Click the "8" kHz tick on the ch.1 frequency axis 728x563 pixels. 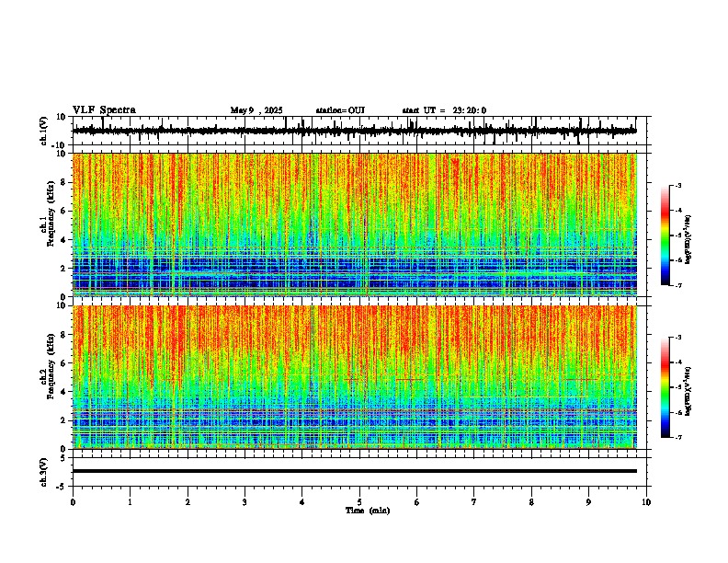[x=63, y=182]
